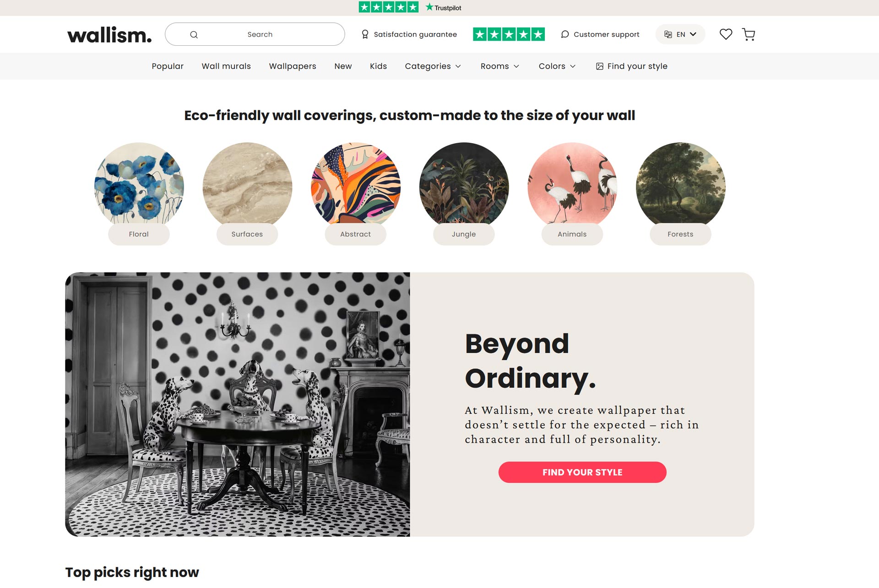Open the Kids section
The width and height of the screenshot is (879, 588).
tap(378, 66)
